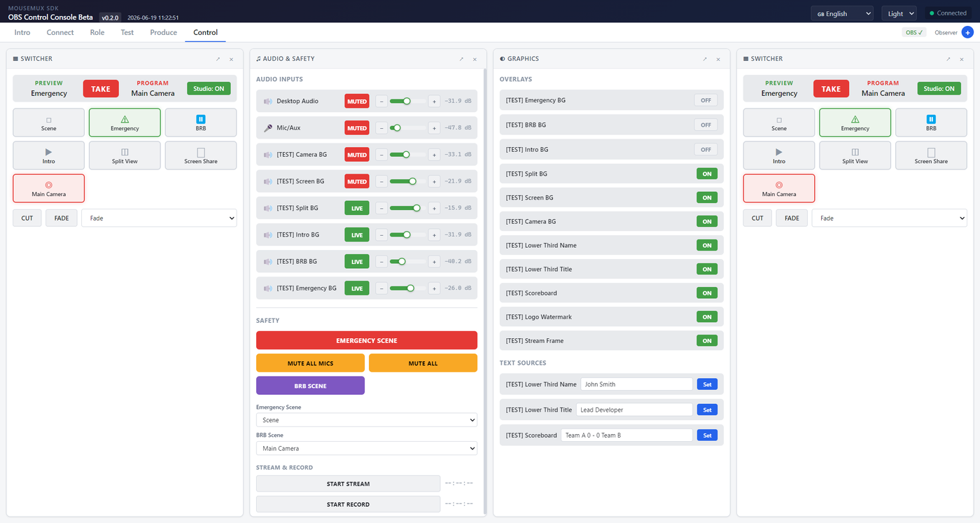
Task: Adjust [TEST] BRB BG volume slider
Action: [407, 262]
